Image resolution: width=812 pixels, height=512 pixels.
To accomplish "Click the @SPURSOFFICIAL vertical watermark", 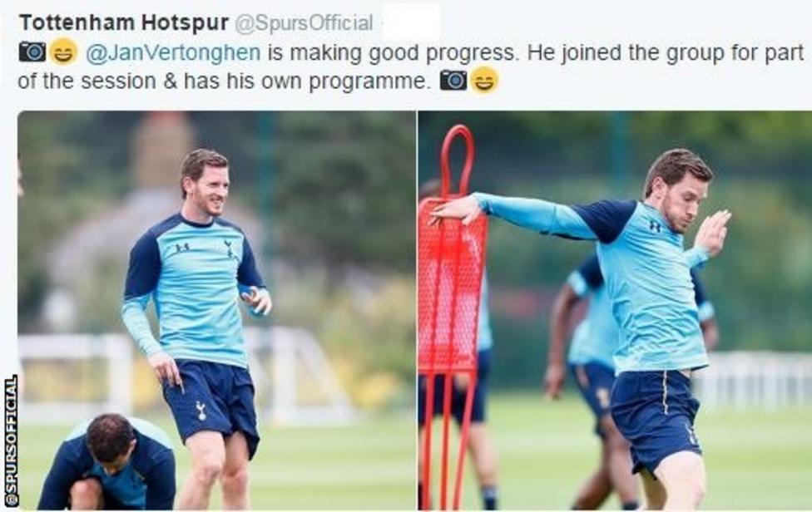I will coord(11,441).
